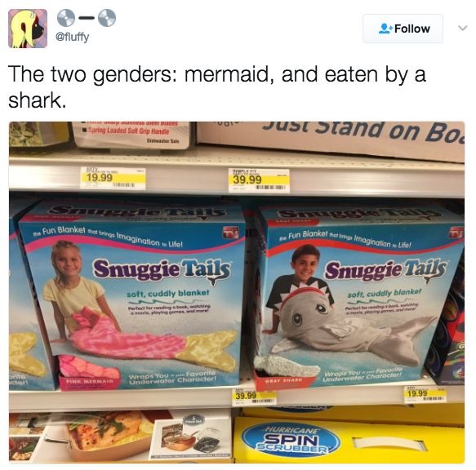Open the profile avatar of fluffy
This screenshot has width=476, height=470.
[28, 29]
